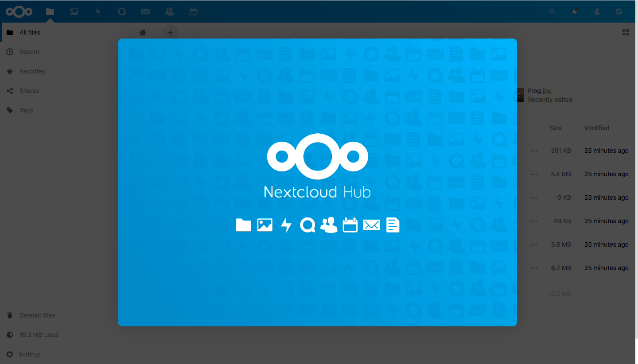This screenshot has height=364, width=638.
Task: Open Tags in sidebar
Action: (66, 110)
